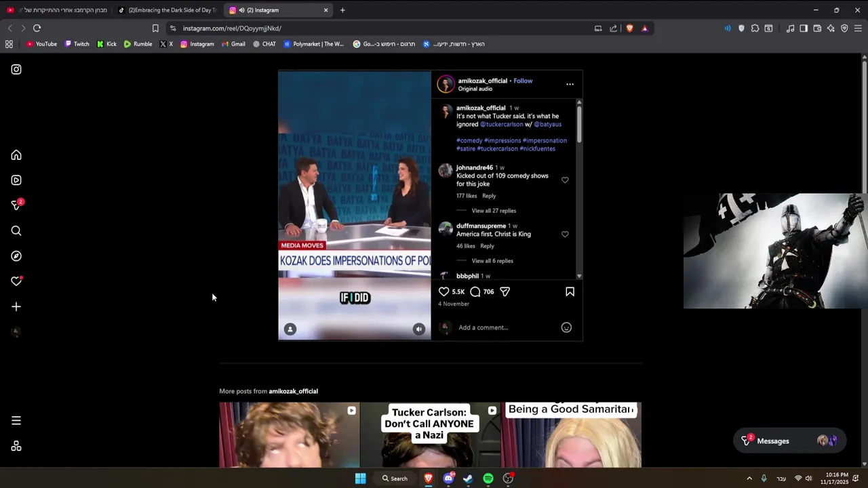Open the Meta apps icon at sidebar bottom
The height and width of the screenshot is (488, 868).
(16, 447)
